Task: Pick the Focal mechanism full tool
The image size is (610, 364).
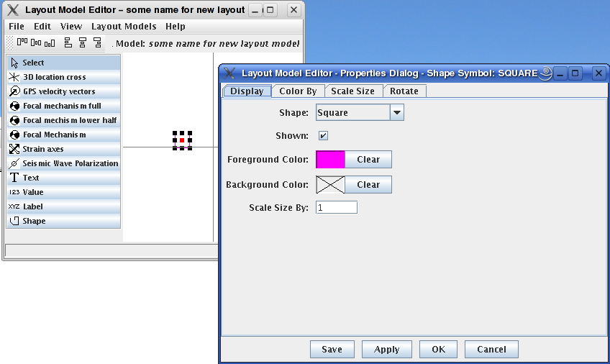Action: click(63, 106)
